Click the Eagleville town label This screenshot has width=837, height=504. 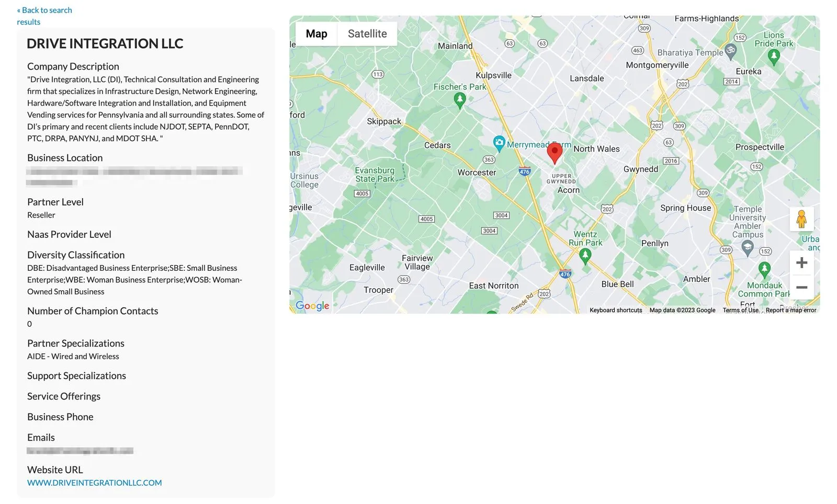point(367,268)
